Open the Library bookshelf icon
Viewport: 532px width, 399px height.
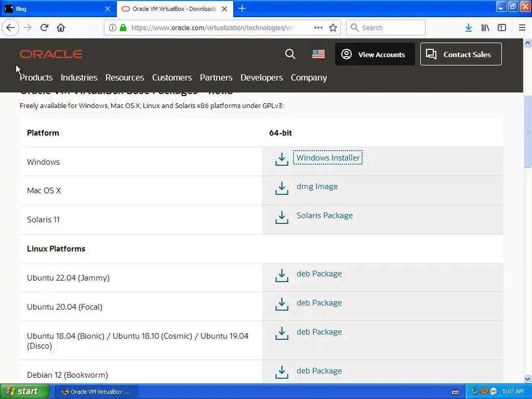(485, 28)
